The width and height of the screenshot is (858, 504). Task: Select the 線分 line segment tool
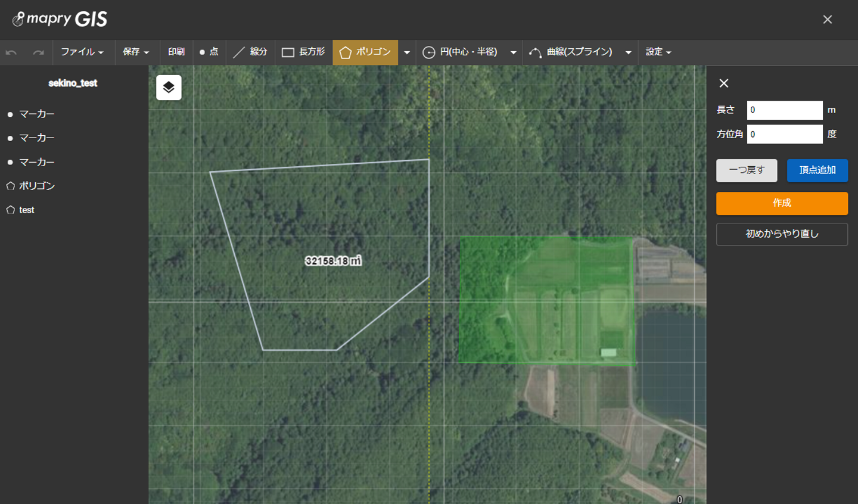click(250, 52)
